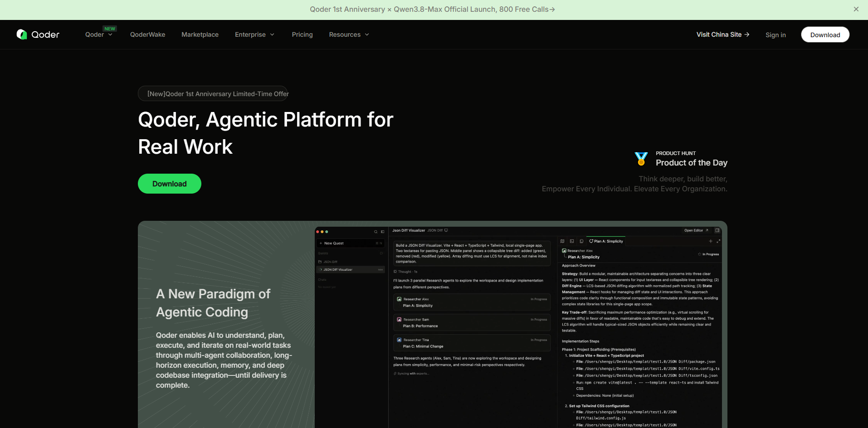Click the expand-arrows icon in the plan panel

click(x=718, y=241)
